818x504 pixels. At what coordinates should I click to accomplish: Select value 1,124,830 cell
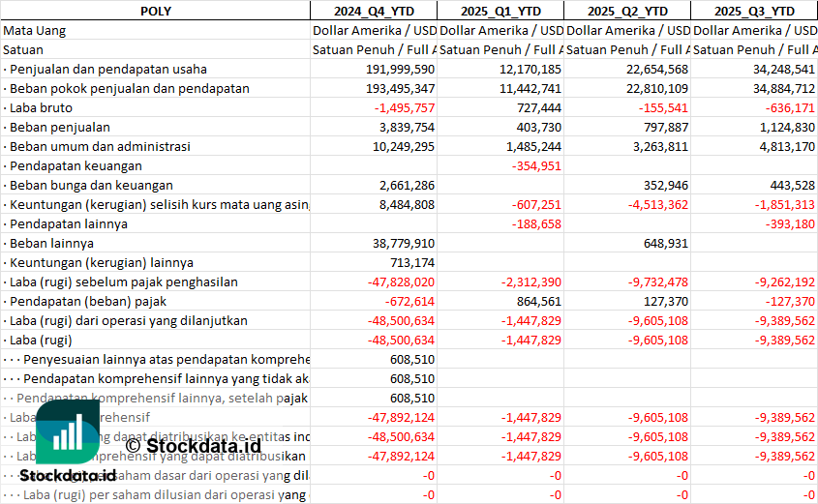[x=787, y=127]
